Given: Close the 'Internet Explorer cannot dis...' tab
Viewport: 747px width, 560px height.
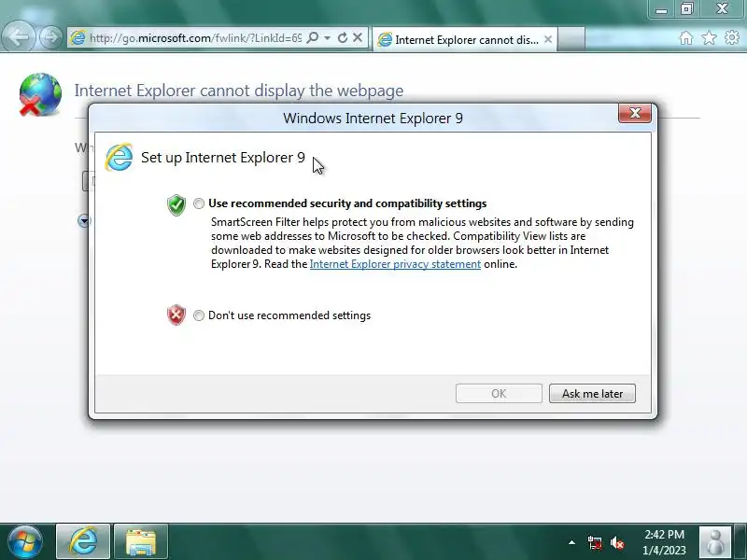Looking at the screenshot, I should pyautogui.click(x=548, y=39).
